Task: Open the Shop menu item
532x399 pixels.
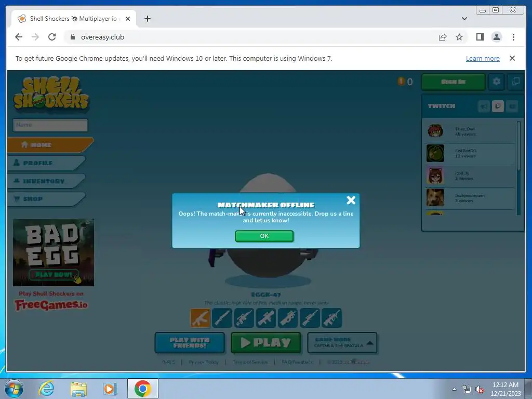Action: click(46, 199)
